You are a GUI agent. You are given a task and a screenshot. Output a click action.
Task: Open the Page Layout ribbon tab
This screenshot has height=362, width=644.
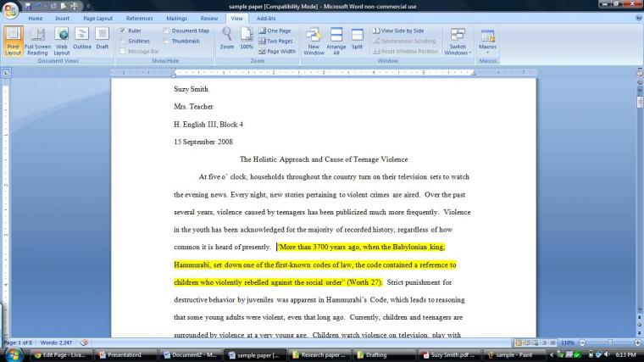click(x=97, y=18)
